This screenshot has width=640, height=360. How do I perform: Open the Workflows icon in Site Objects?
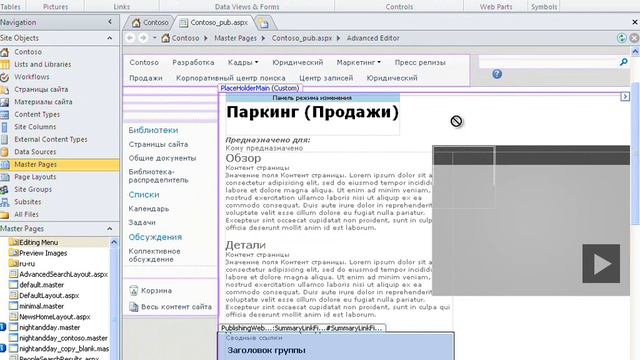pyautogui.click(x=4, y=77)
